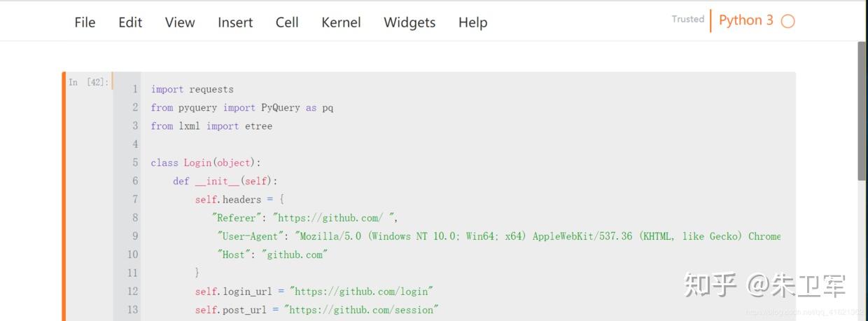Click the Python 3 kernel name
Image resolution: width=868 pixels, height=321 pixels.
click(745, 20)
